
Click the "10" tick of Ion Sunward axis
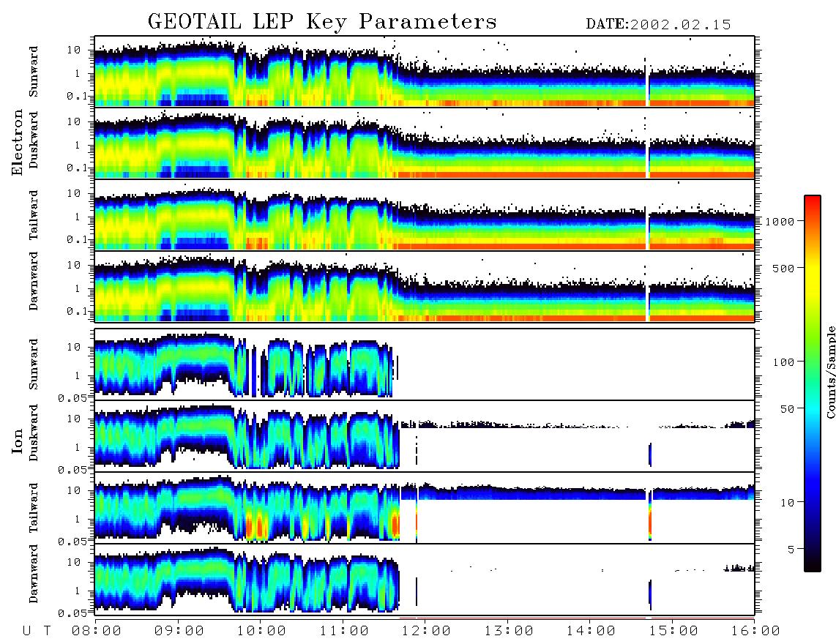pyautogui.click(x=74, y=347)
